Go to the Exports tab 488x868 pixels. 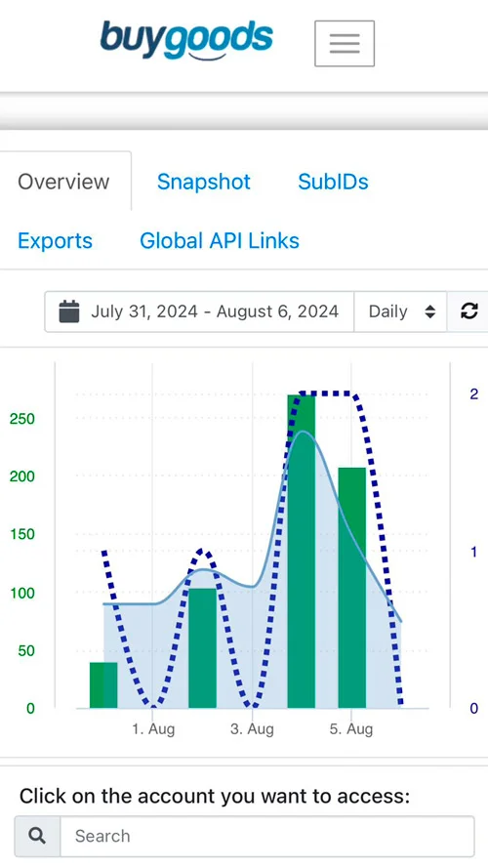click(x=55, y=241)
